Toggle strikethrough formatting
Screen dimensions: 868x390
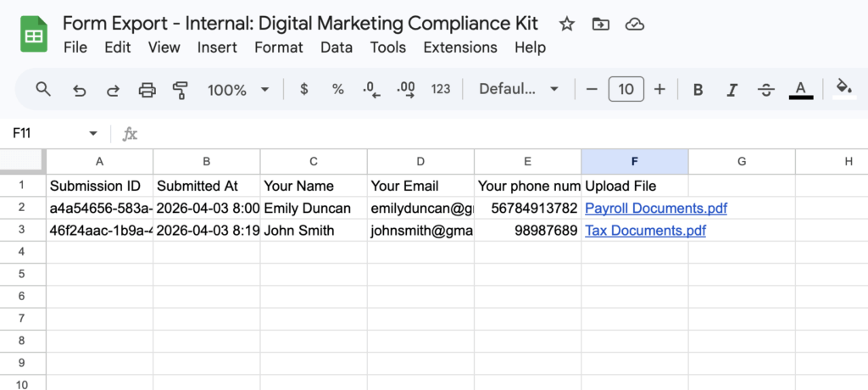pyautogui.click(x=766, y=90)
